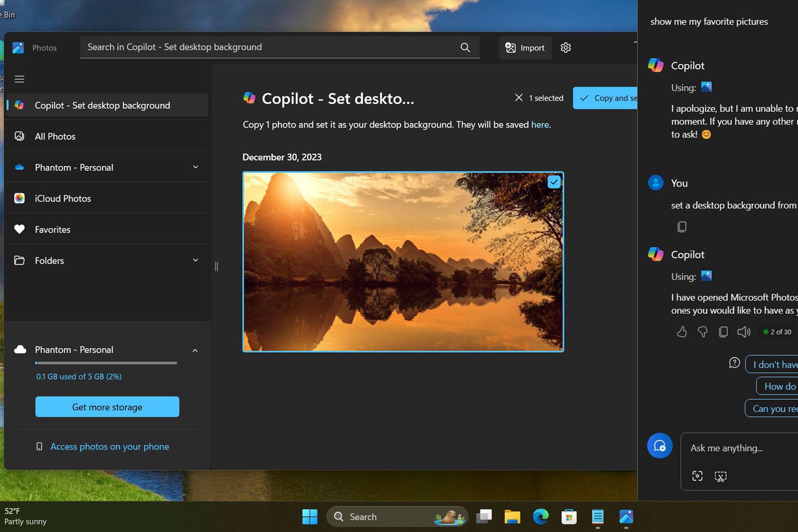Toggle thumbs up on Copilot response

click(x=682, y=331)
